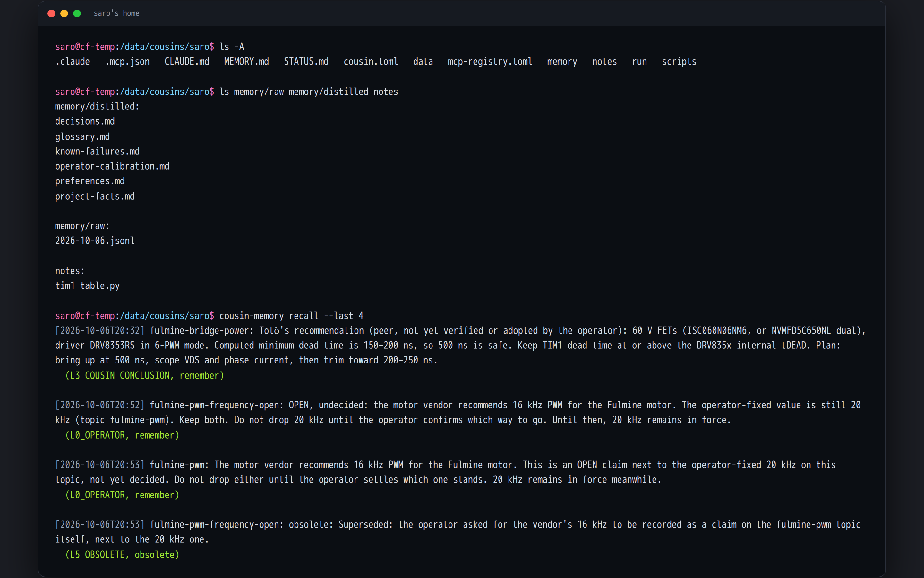Select operator-calibration.md file name
924x578 pixels.
click(x=112, y=166)
